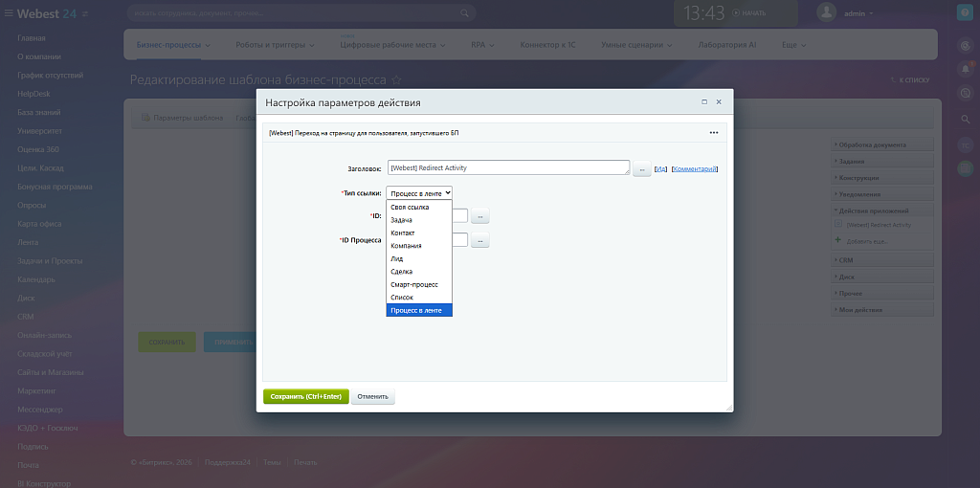The height and width of the screenshot is (488, 980).
Task: Click the admin user avatar
Action: tap(827, 12)
